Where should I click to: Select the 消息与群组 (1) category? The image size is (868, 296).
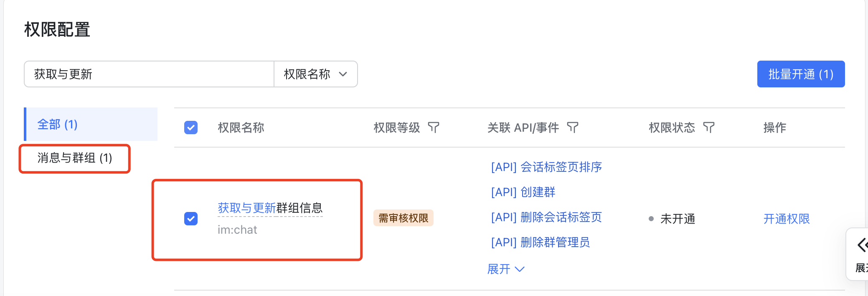click(x=75, y=158)
